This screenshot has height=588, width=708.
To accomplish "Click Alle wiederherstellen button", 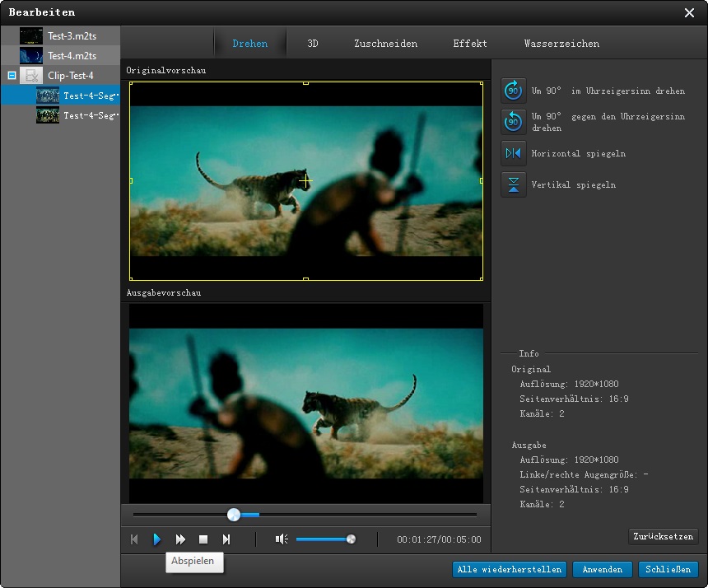I will (x=510, y=570).
